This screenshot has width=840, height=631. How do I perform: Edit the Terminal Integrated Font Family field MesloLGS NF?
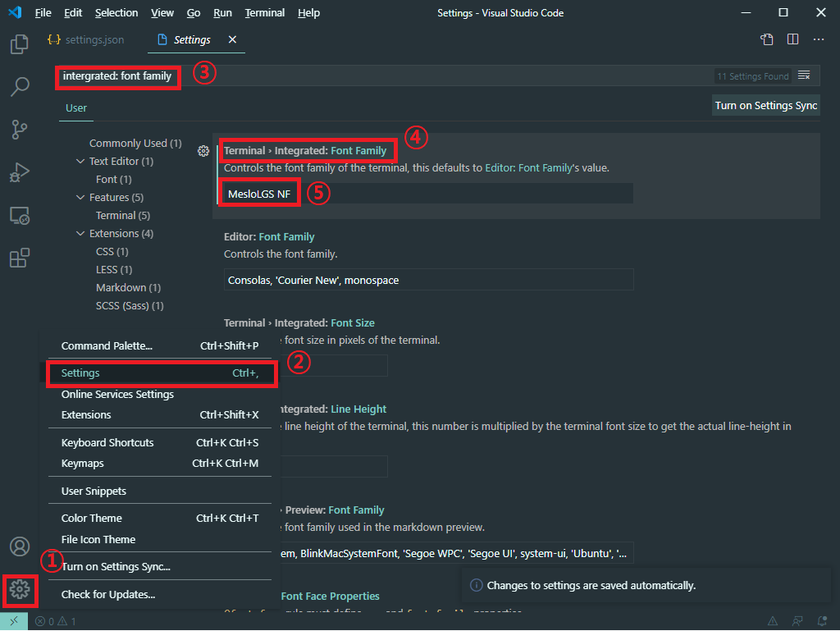click(428, 194)
